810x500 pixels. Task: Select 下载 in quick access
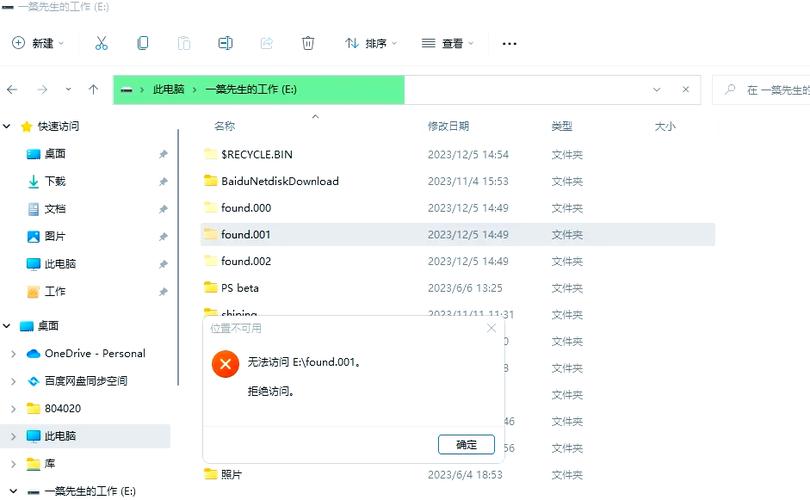click(55, 181)
